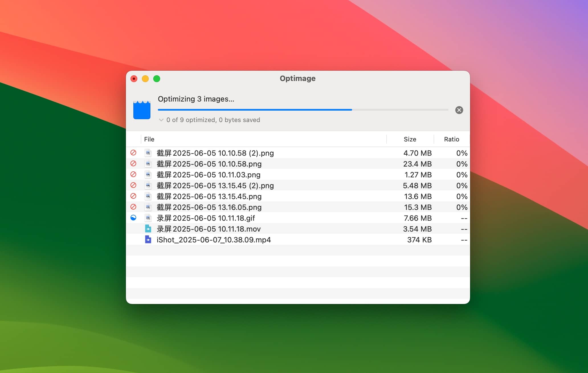Click failed status icon for 13.15.45.png row

[x=133, y=196]
